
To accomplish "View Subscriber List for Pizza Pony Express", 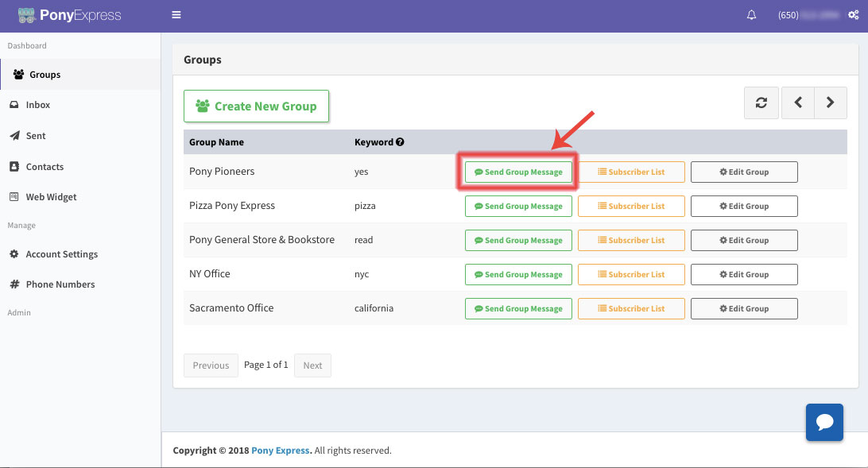I will pos(631,207).
